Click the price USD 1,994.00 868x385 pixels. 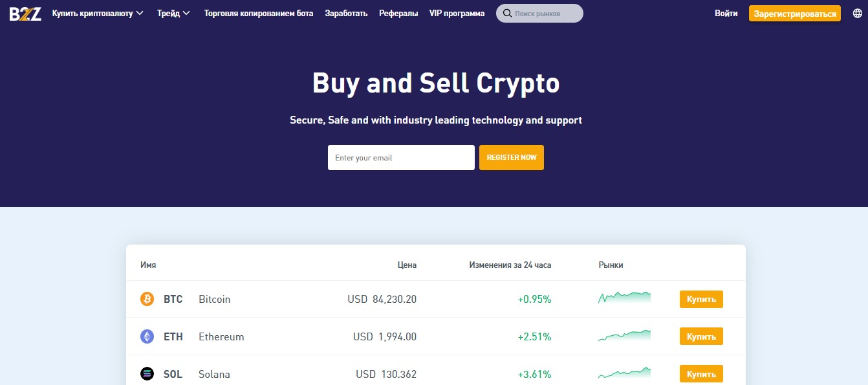(385, 336)
